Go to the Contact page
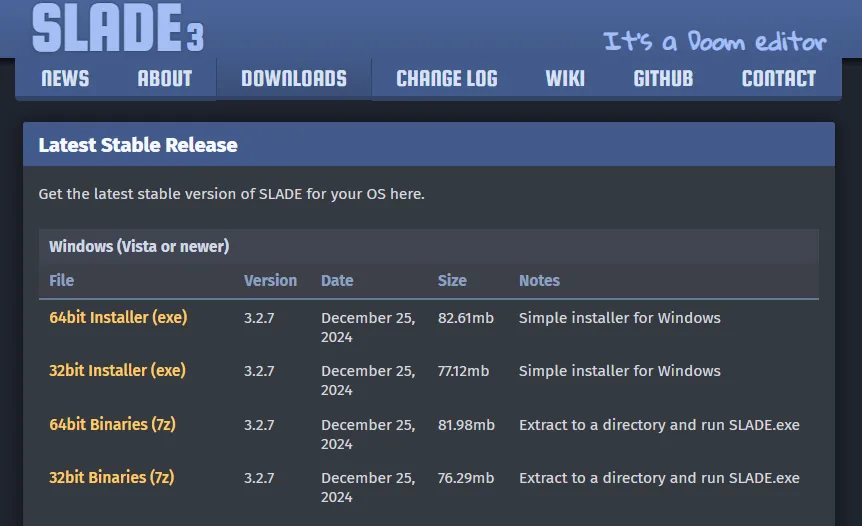This screenshot has height=526, width=862. click(x=778, y=79)
